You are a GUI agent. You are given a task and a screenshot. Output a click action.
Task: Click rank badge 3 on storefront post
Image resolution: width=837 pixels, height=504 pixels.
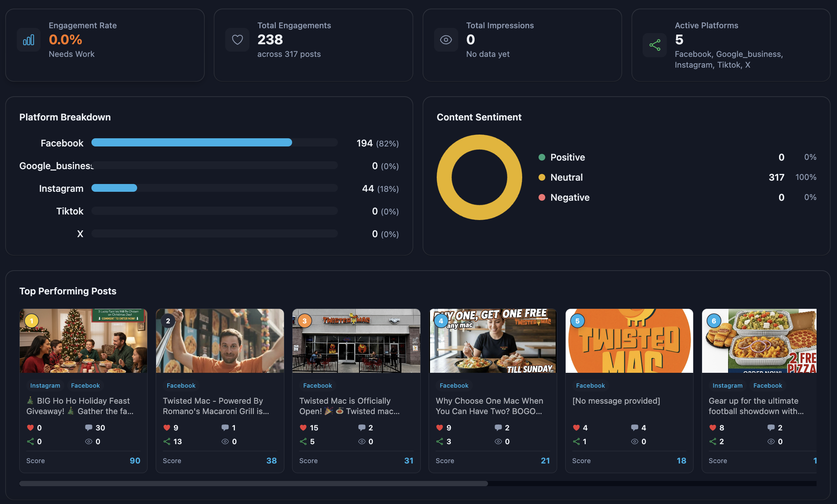pyautogui.click(x=304, y=321)
